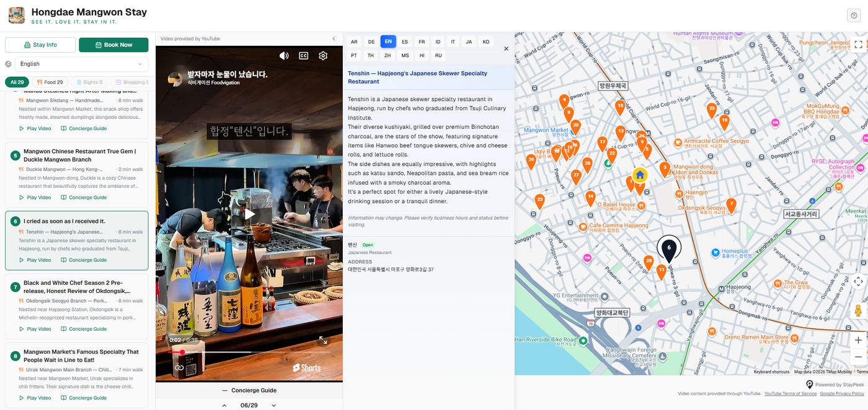The height and width of the screenshot is (410, 868).
Task: Switch description language to KO
Action: [486, 41]
